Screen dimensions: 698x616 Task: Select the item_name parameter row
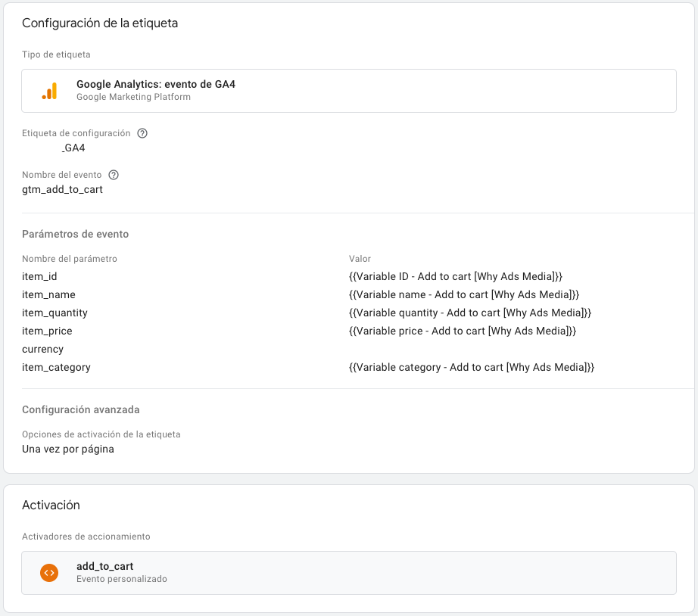click(48, 294)
